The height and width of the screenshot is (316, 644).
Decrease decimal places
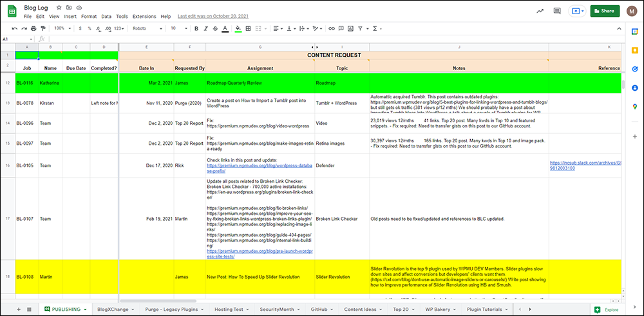[x=99, y=29]
